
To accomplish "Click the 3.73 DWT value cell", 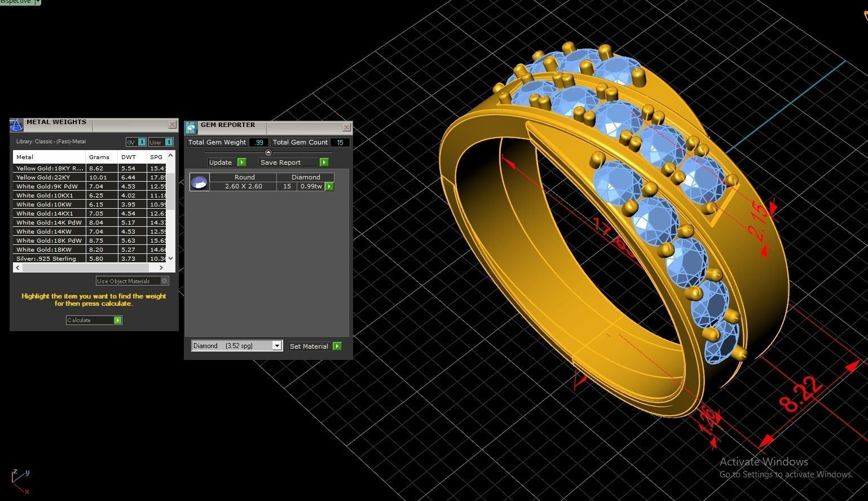I will point(132,258).
